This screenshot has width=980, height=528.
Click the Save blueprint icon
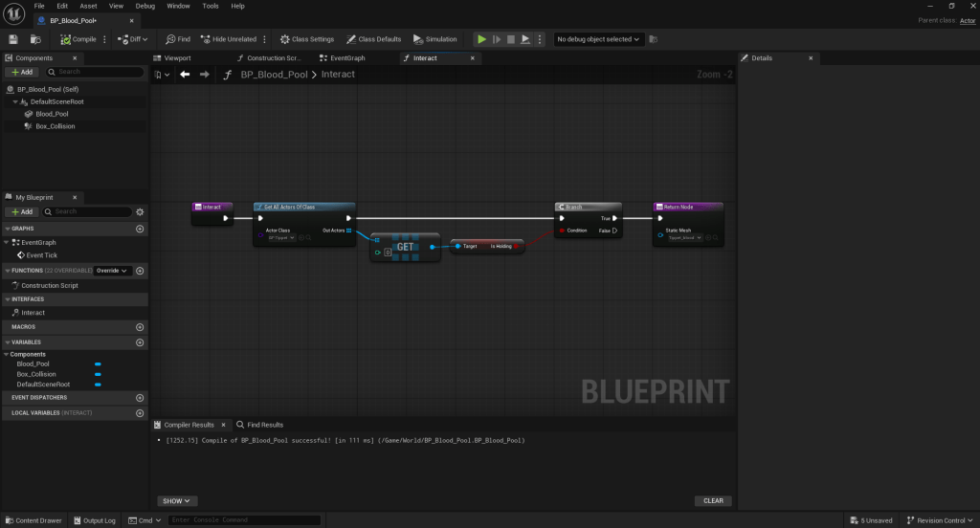coord(13,39)
